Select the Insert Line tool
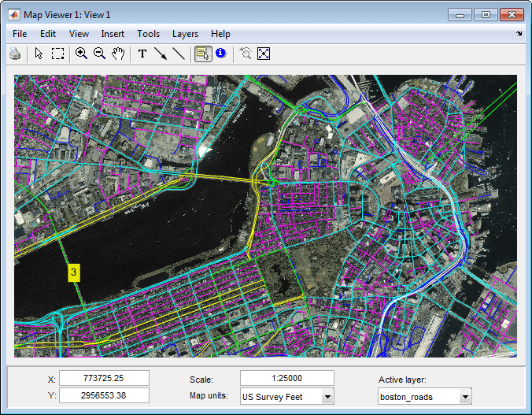Viewport: 532px width, 415px height. (179, 54)
